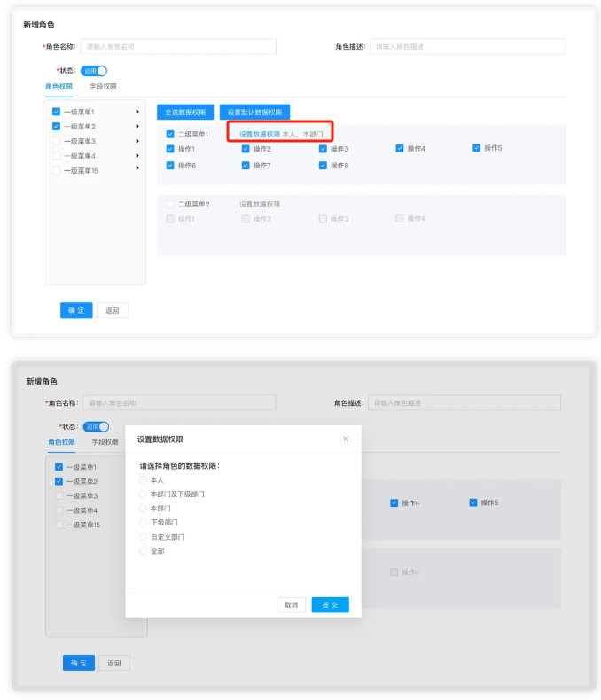This screenshot has width=601, height=700.
Task: Check 一级菜单3 on the dimmed page behind the dialog
Action: pos(59,495)
